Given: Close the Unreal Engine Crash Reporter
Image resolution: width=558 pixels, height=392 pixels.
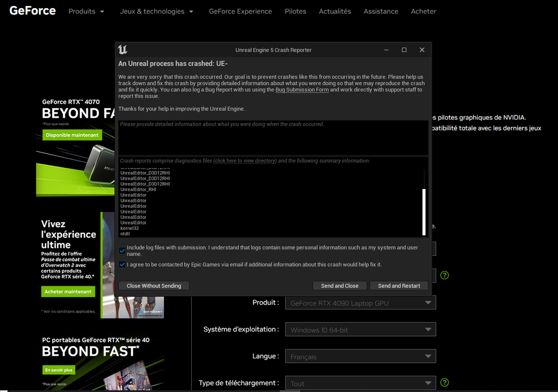Looking at the screenshot, I should click(422, 50).
